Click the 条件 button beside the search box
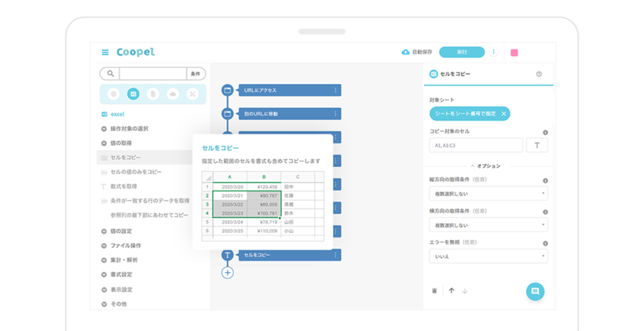The image size is (644, 331). pos(196,74)
